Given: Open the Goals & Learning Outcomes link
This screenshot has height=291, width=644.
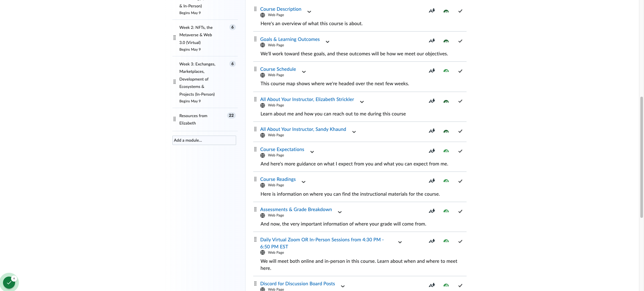Looking at the screenshot, I should pyautogui.click(x=290, y=39).
